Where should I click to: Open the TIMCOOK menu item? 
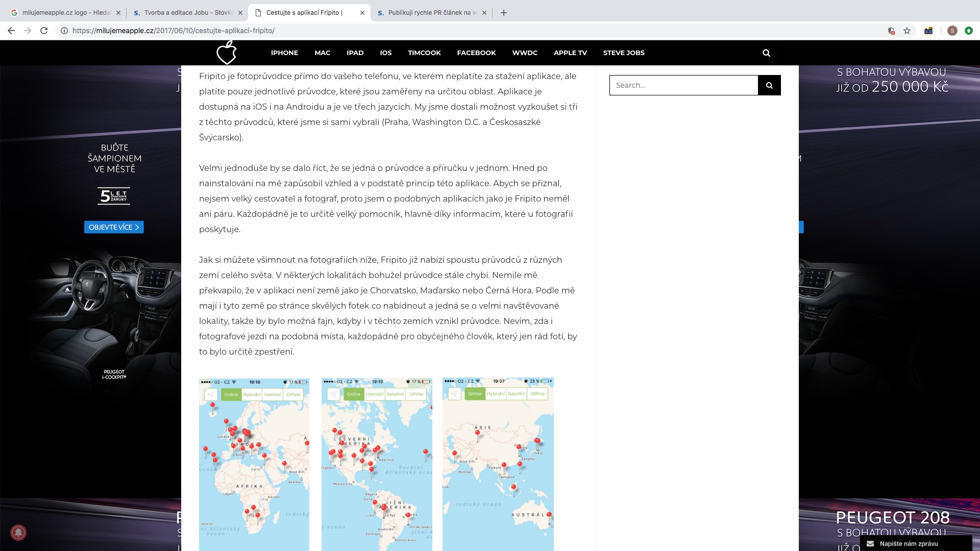(424, 53)
